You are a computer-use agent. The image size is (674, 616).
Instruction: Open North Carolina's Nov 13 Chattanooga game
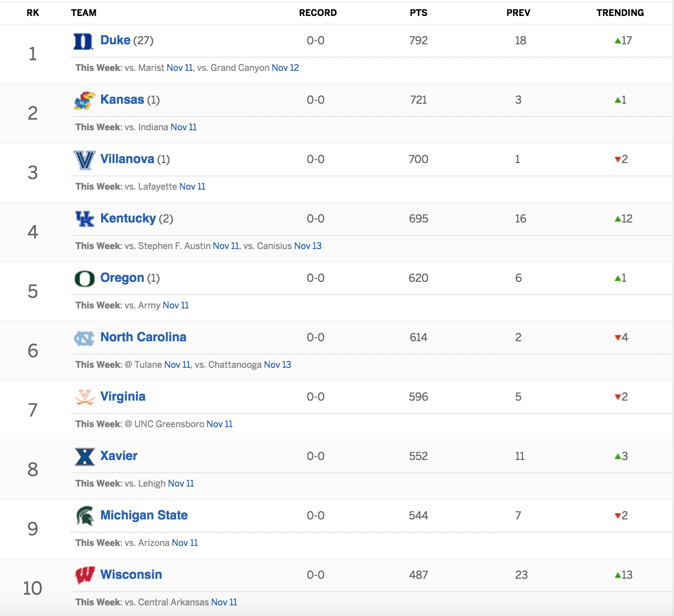pos(278,365)
